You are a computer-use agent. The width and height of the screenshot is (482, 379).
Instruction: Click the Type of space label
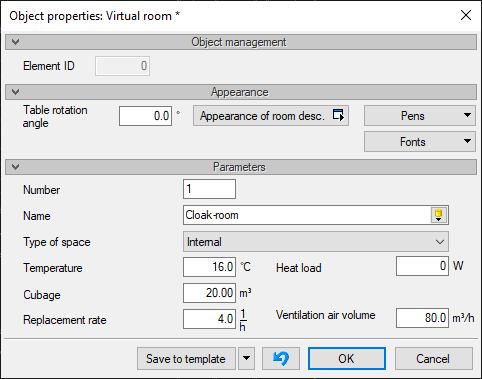click(57, 242)
